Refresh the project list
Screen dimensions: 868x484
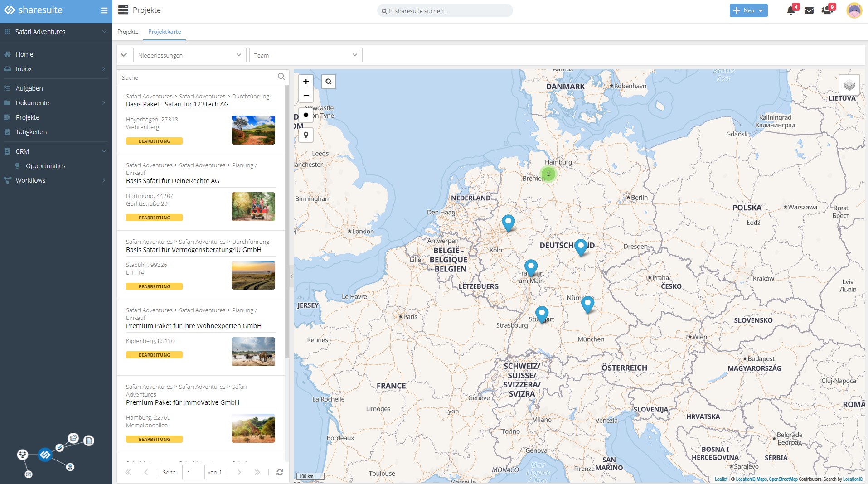click(x=280, y=472)
